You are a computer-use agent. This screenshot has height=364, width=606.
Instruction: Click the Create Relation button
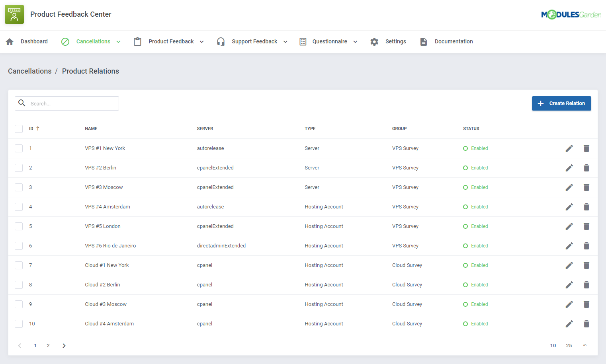pyautogui.click(x=561, y=103)
